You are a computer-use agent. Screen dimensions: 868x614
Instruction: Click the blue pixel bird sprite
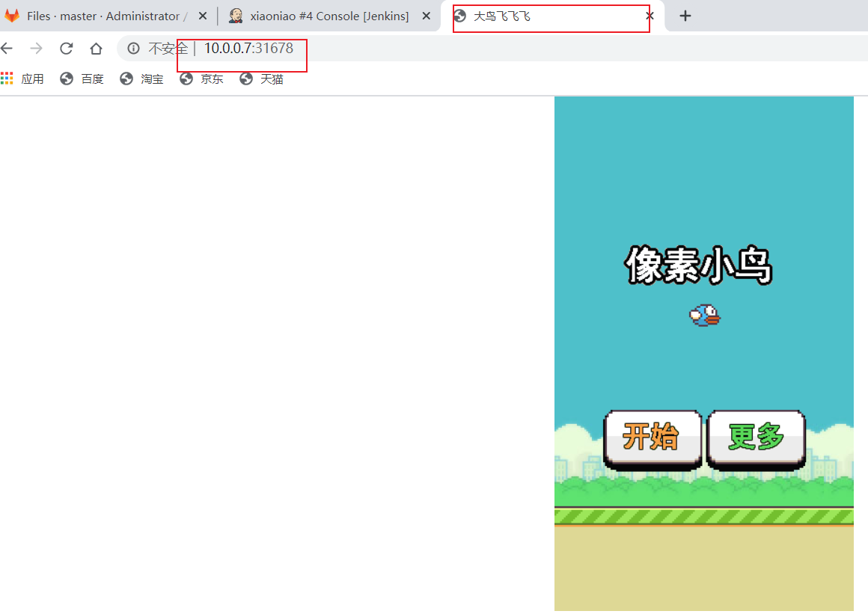(704, 316)
